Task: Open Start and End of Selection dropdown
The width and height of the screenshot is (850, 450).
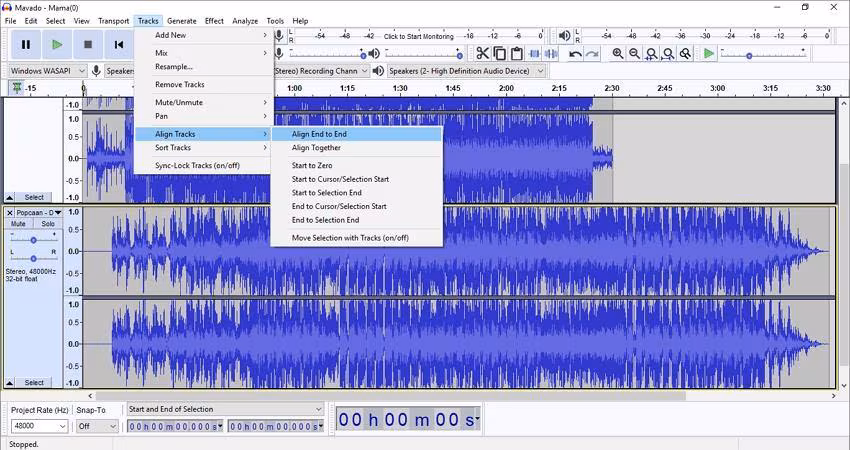Action: (x=225, y=409)
